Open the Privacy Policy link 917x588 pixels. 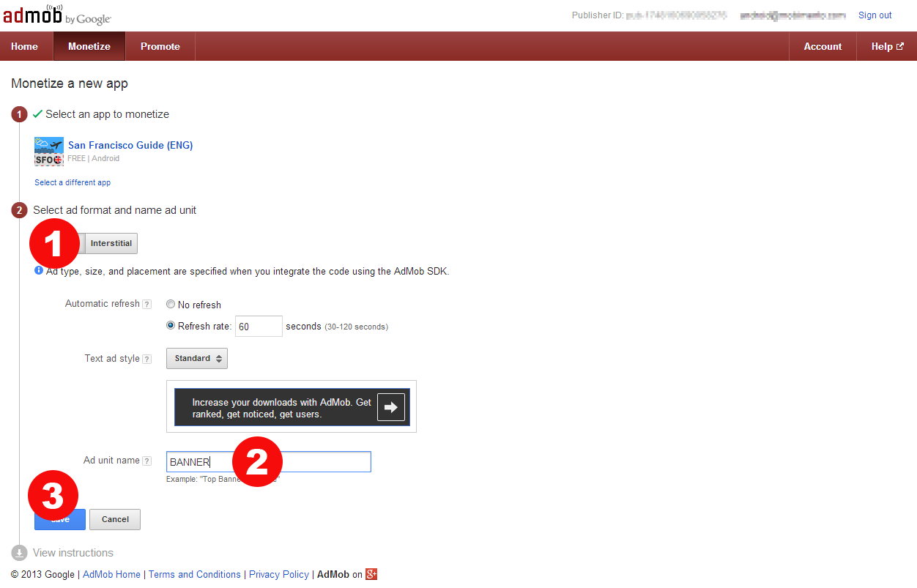click(279, 574)
